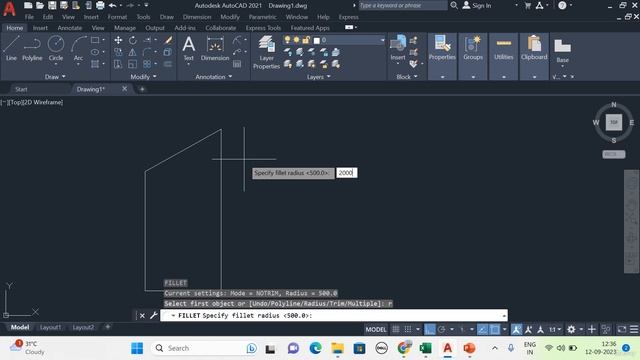Click the Plot printer icon in quick access
This screenshot has width=640, height=360.
click(x=100, y=5)
